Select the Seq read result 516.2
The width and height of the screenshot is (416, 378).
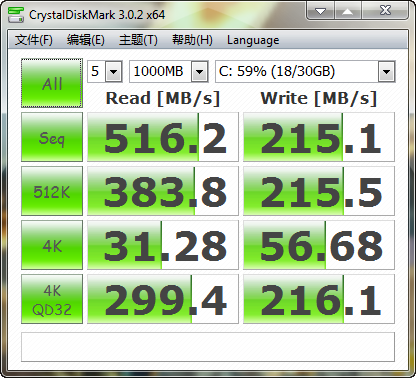pos(163,137)
